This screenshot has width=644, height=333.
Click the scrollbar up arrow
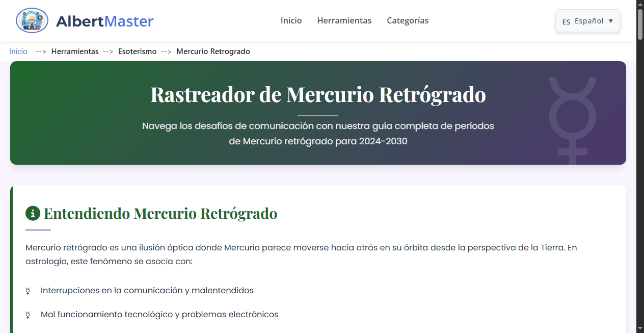[x=640, y=4]
